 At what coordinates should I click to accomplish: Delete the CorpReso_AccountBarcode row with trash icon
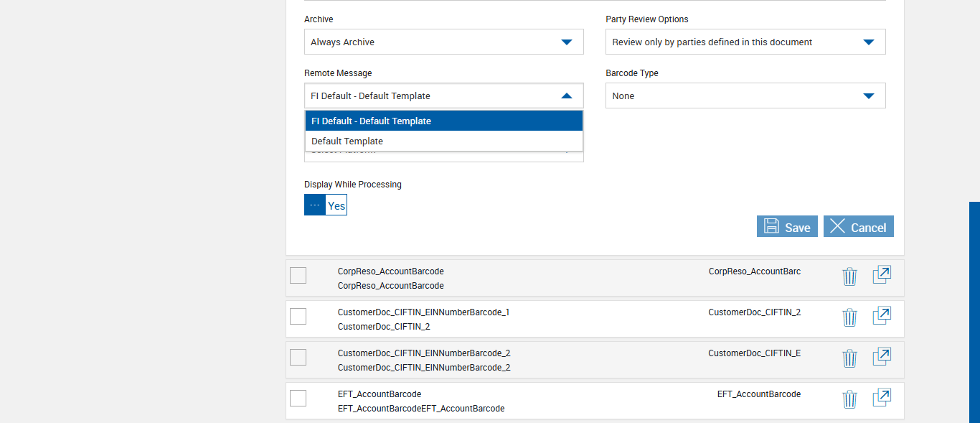(849, 276)
